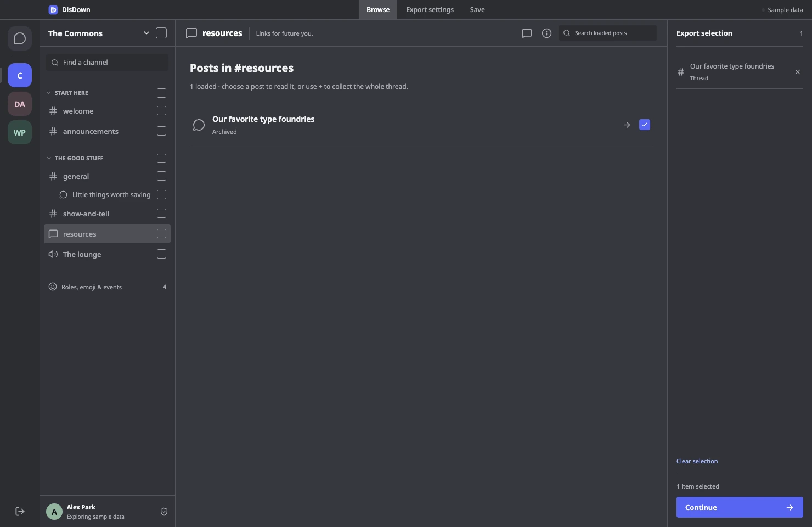
Task: Check the show-and-tell channel checkbox
Action: coord(161,214)
